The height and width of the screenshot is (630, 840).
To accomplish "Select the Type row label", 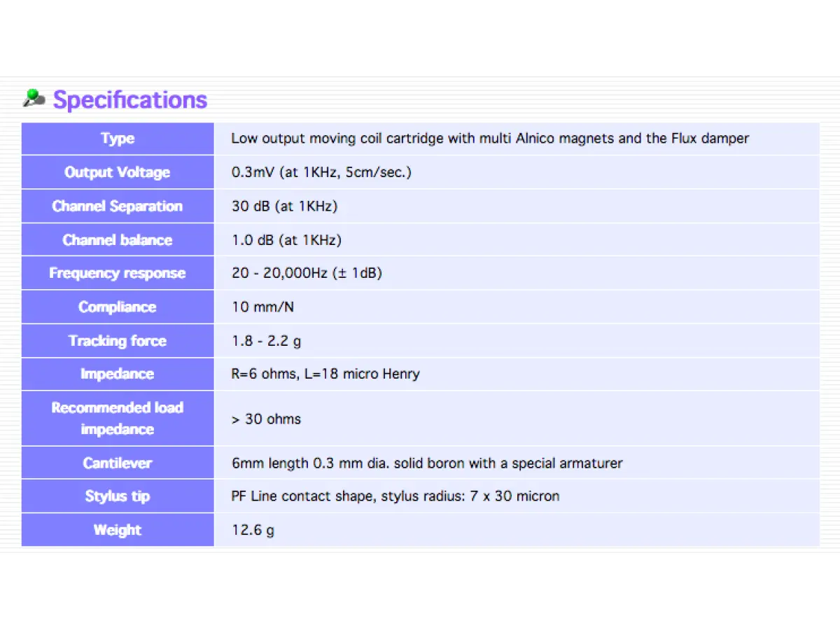I will point(118,139).
